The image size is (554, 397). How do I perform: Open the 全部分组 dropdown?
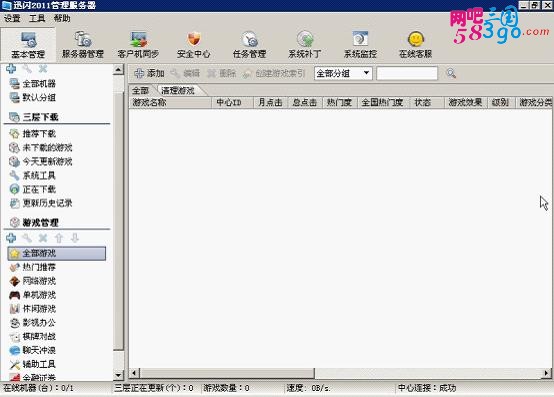click(x=343, y=73)
